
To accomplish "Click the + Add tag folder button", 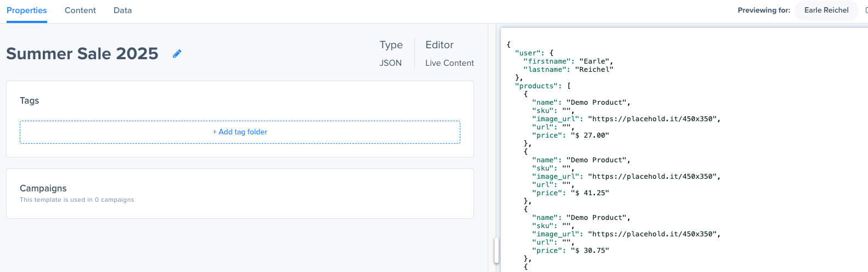I will click(240, 132).
